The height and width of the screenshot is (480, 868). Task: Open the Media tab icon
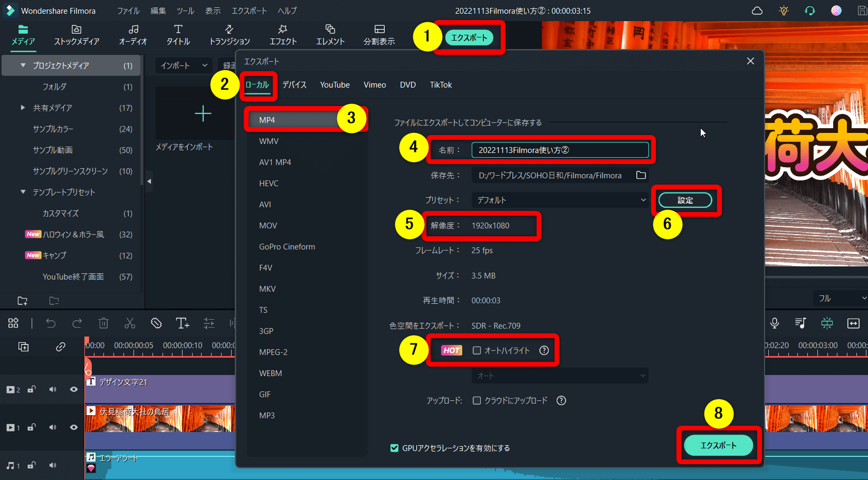coord(23,30)
